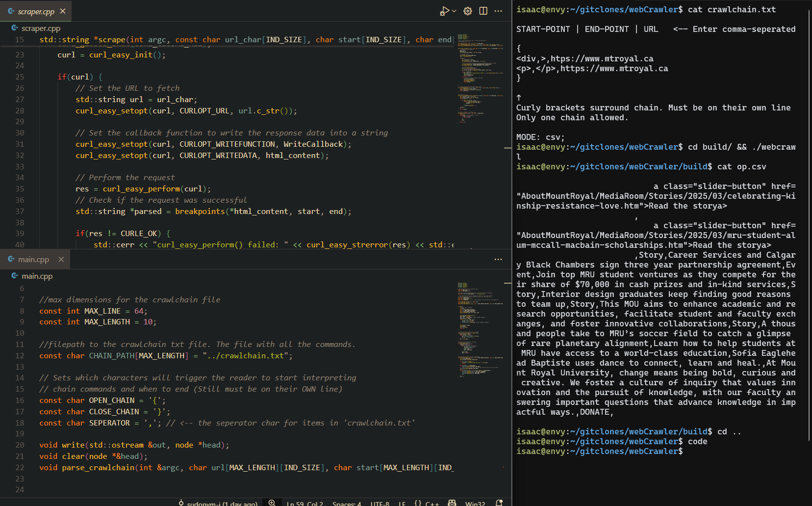Change the Win32 configuration in status bar
The height and width of the screenshot is (506, 812).
pyautogui.click(x=475, y=503)
